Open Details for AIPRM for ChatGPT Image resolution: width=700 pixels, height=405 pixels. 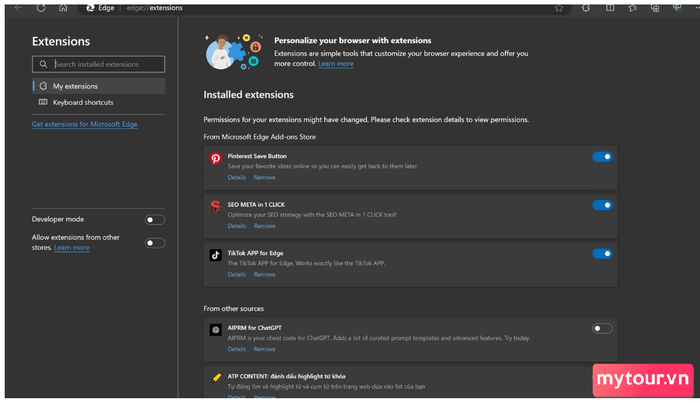coord(237,349)
